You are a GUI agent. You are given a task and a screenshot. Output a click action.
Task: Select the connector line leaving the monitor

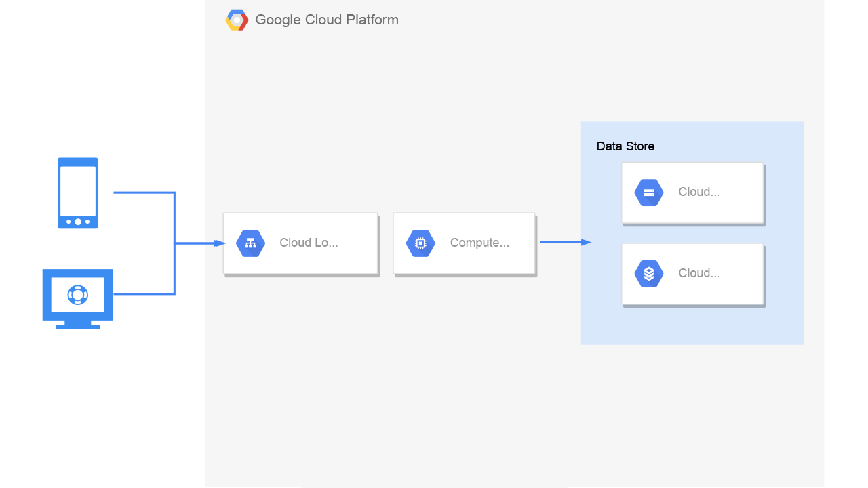coord(144,268)
